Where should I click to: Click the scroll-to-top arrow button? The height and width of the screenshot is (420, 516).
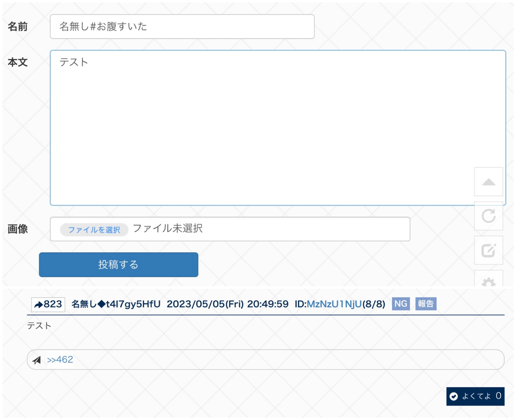(x=489, y=182)
